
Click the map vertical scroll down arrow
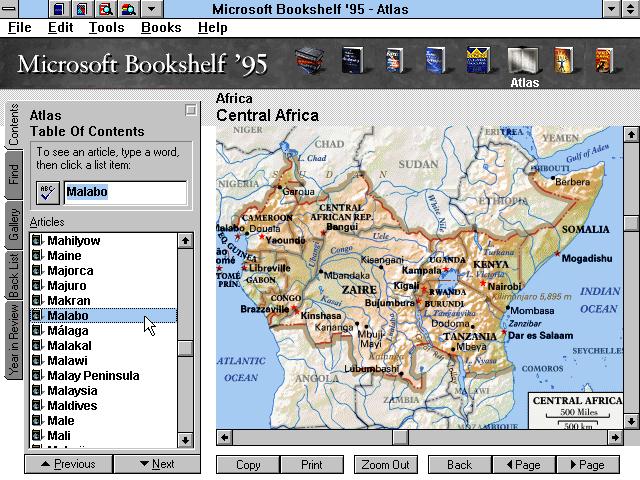coord(631,420)
